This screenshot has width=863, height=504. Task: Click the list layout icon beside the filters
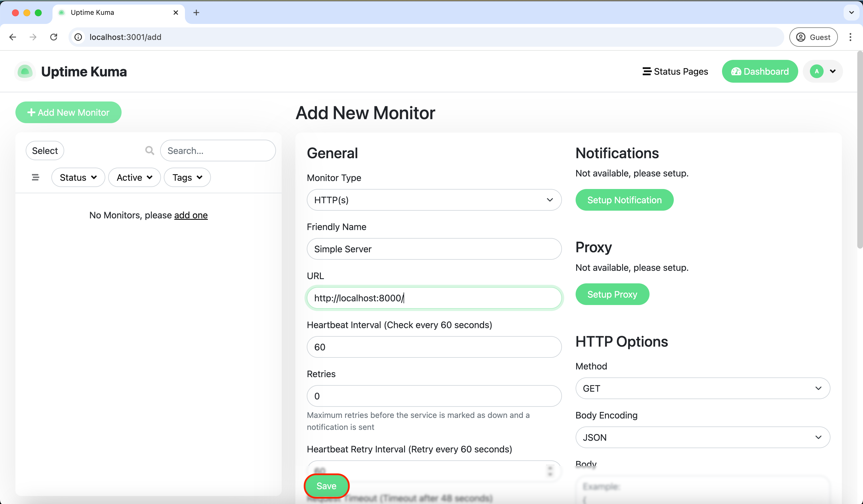(x=35, y=177)
